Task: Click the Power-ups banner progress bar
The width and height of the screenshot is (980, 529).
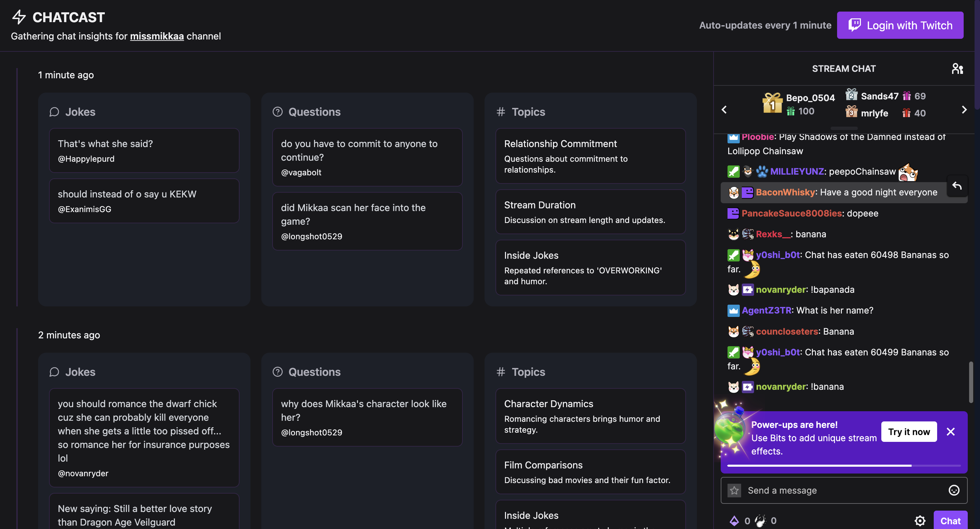Action: point(844,465)
